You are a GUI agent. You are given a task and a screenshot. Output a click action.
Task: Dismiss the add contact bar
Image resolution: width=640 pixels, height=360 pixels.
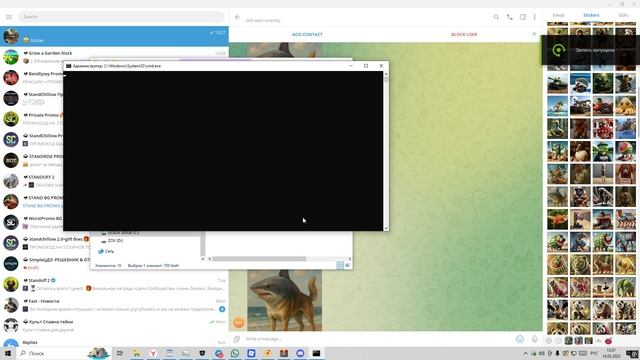tap(534, 34)
